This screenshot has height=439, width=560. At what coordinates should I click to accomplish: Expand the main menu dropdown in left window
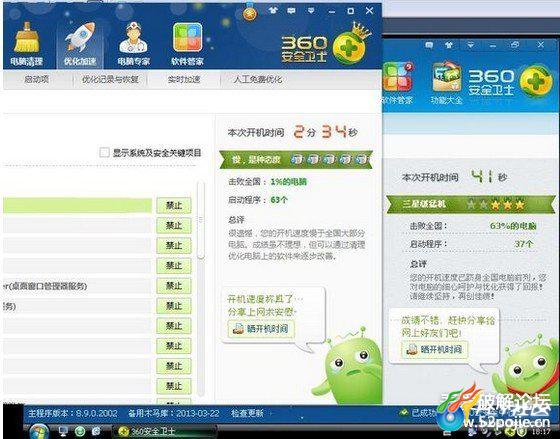point(311,11)
